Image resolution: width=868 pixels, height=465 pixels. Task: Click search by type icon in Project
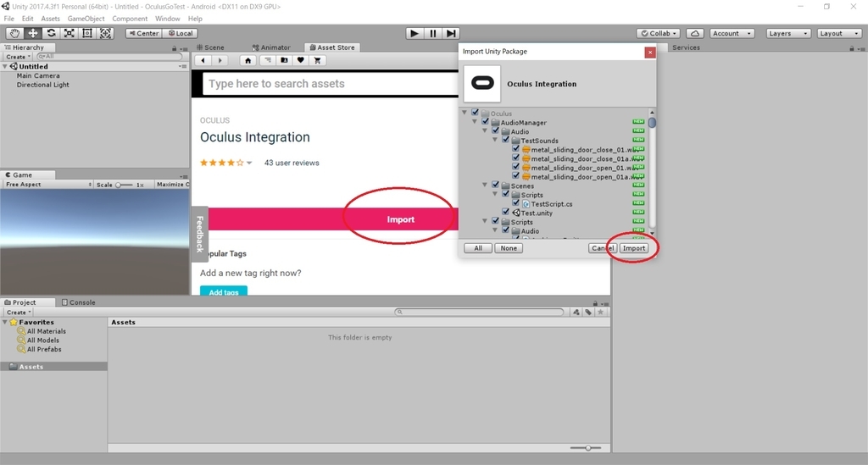[x=576, y=312]
